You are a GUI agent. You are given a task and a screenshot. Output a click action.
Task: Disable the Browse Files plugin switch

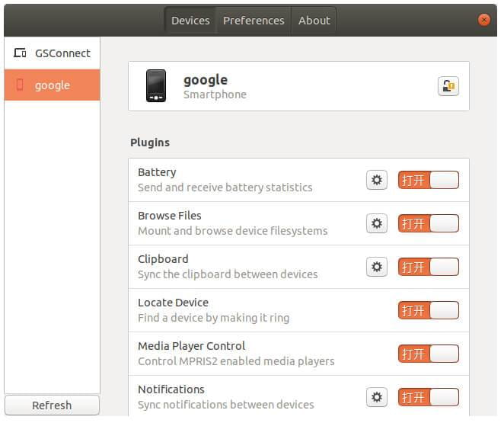click(x=428, y=223)
